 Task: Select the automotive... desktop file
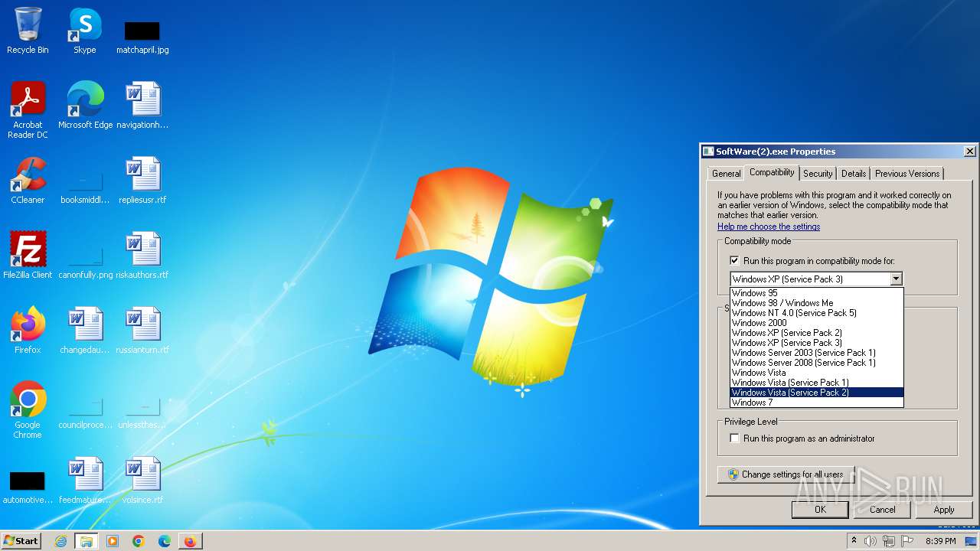coord(28,487)
